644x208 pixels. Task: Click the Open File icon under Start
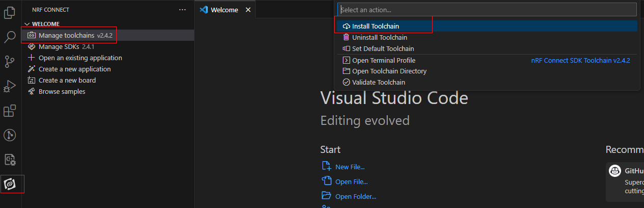(x=326, y=181)
